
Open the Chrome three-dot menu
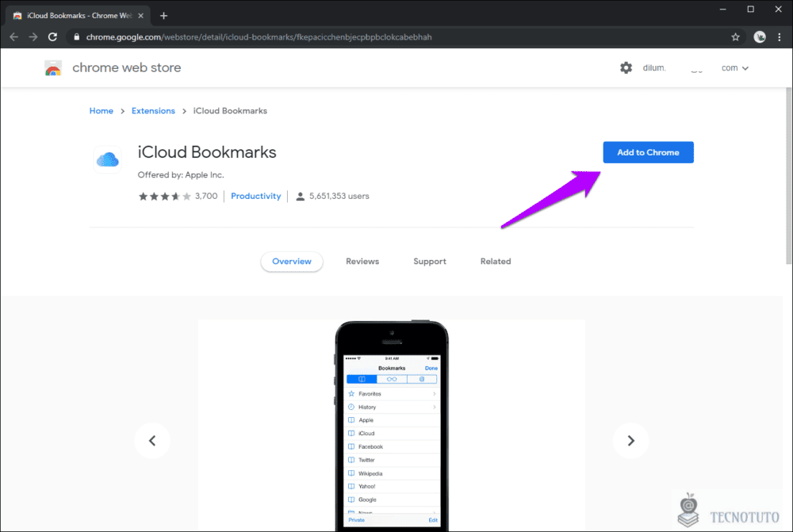click(780, 37)
